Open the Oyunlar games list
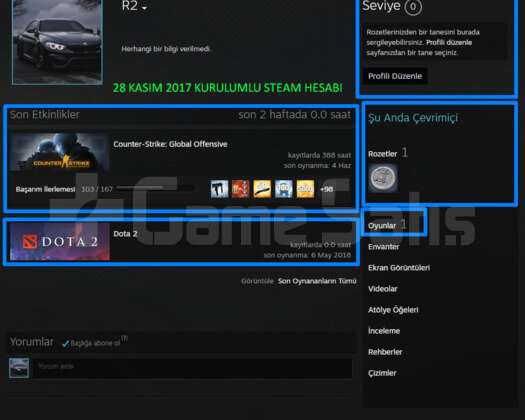Screen dimensions: 525x420 (x=382, y=226)
